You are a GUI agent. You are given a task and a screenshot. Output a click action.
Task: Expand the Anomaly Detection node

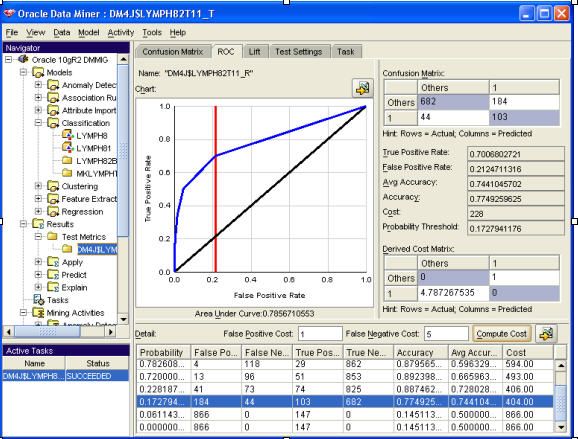click(x=38, y=85)
